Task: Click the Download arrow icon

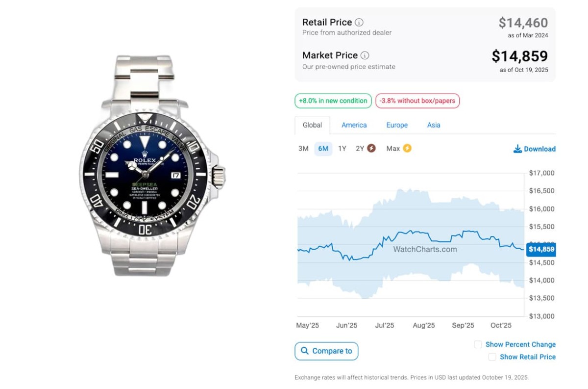Action: click(517, 149)
